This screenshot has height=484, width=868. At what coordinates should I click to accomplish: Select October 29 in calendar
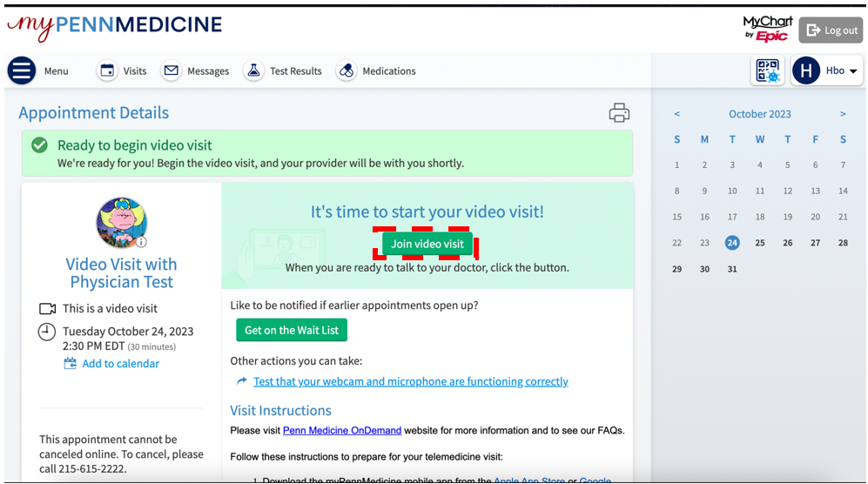[676, 269]
